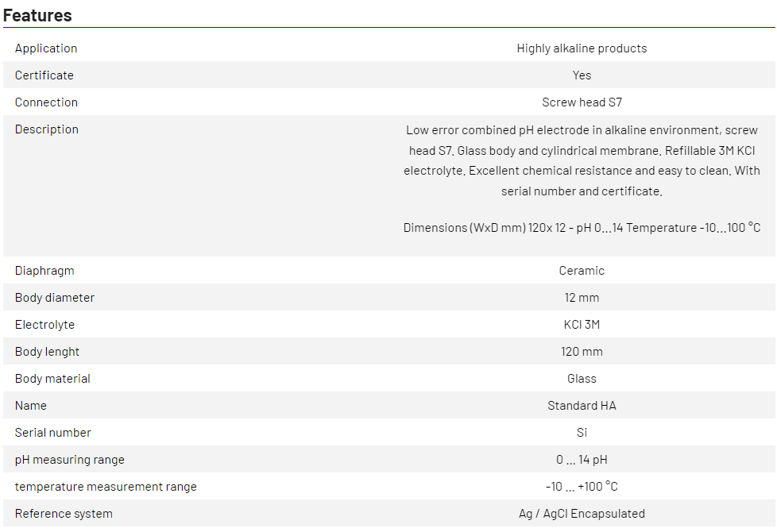Select the 'Screw head S7' connection value
Image resolution: width=777 pixels, height=532 pixels.
click(x=582, y=102)
